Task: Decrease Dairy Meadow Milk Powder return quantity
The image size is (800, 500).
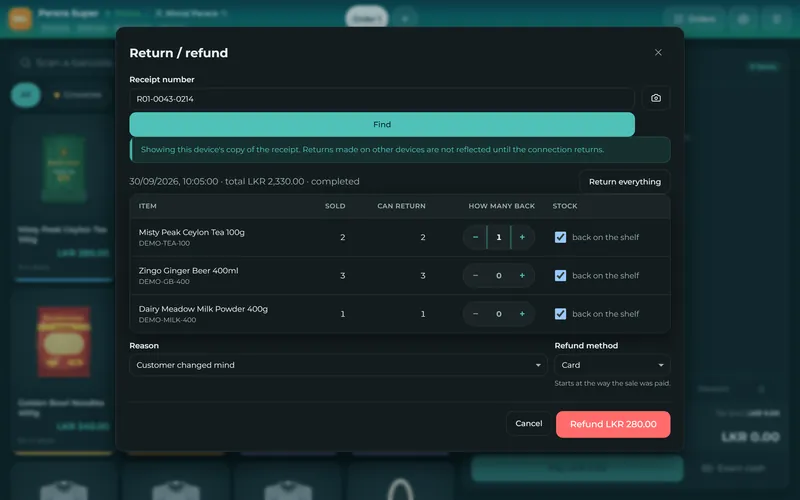Action: (475, 314)
